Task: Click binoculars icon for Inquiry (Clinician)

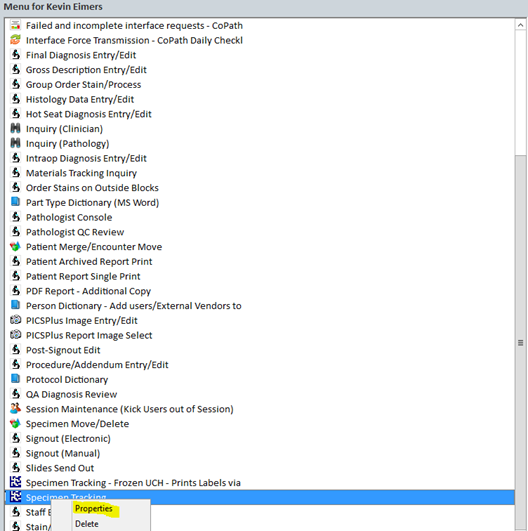Action: click(x=15, y=128)
